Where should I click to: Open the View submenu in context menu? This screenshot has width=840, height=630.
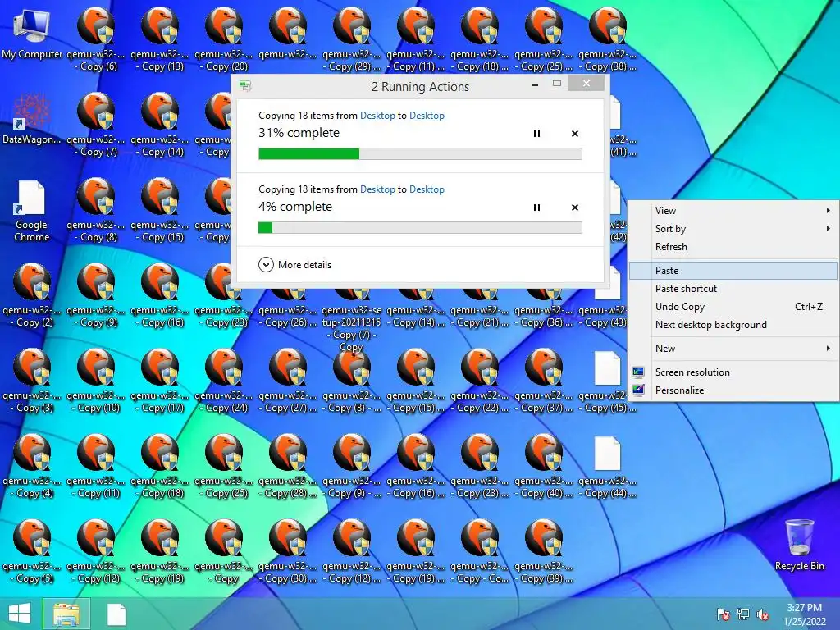coord(733,211)
